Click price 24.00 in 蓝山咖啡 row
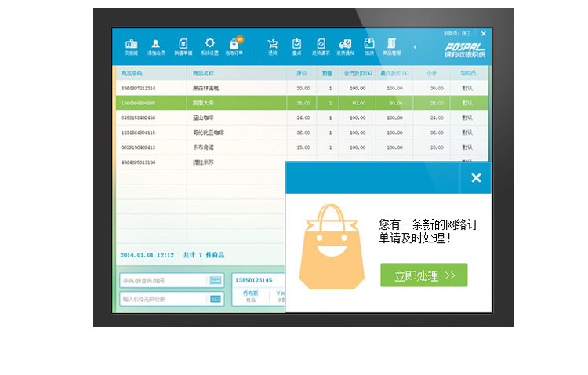This screenshot has height=375, width=588. pyautogui.click(x=303, y=118)
